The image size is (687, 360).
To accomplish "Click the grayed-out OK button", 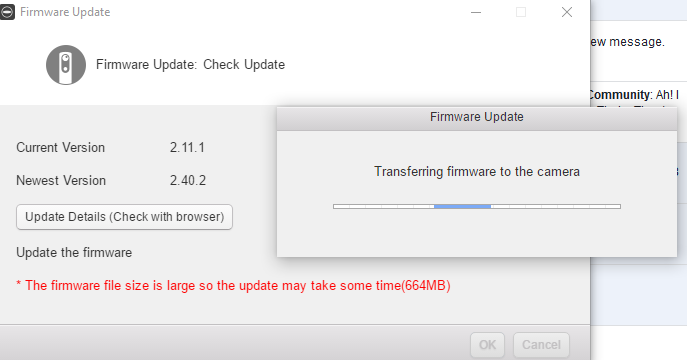I will click(x=487, y=345).
